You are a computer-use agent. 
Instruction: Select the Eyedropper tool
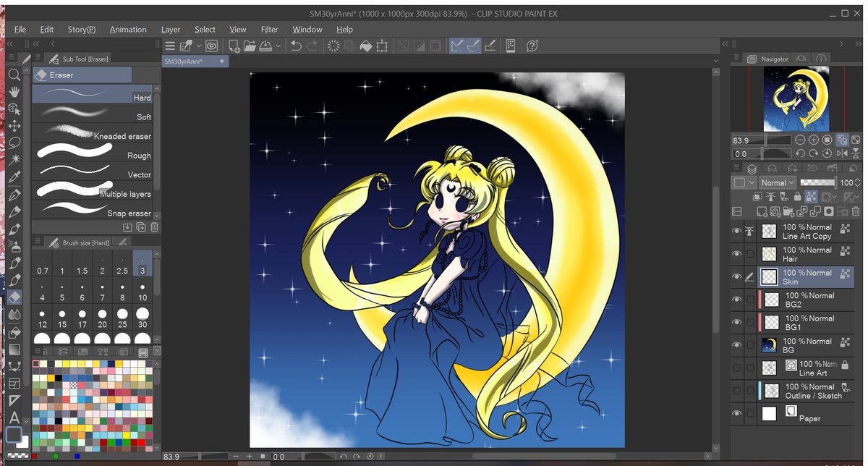[14, 177]
